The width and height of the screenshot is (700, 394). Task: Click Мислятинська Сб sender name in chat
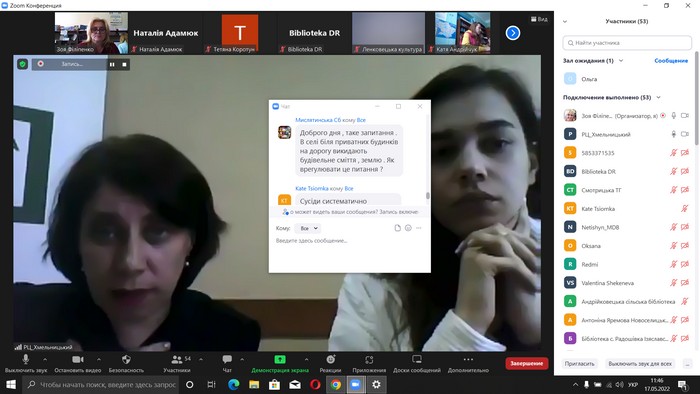(x=318, y=120)
